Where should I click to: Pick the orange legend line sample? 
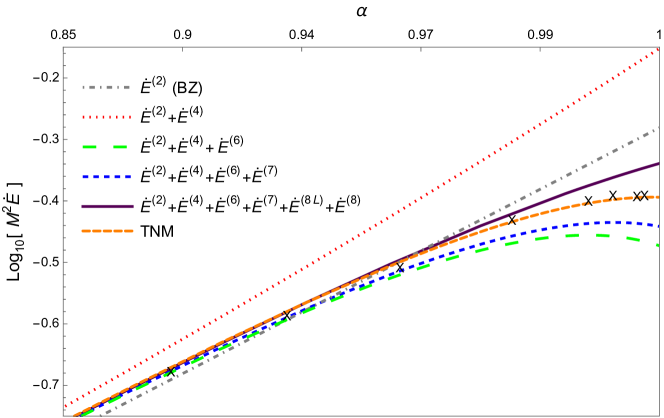tap(106, 231)
